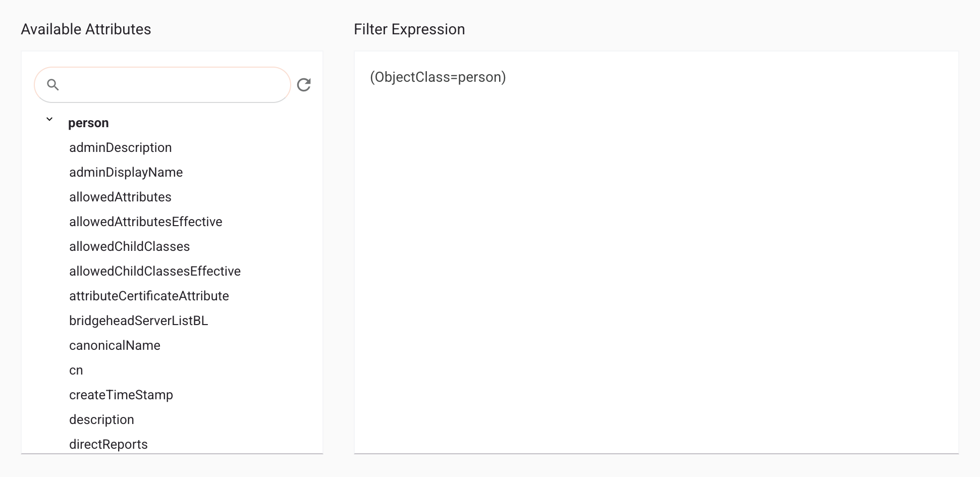Click the bridgeheadServerListBL attribute
Viewport: 980px width, 477px height.
click(139, 321)
